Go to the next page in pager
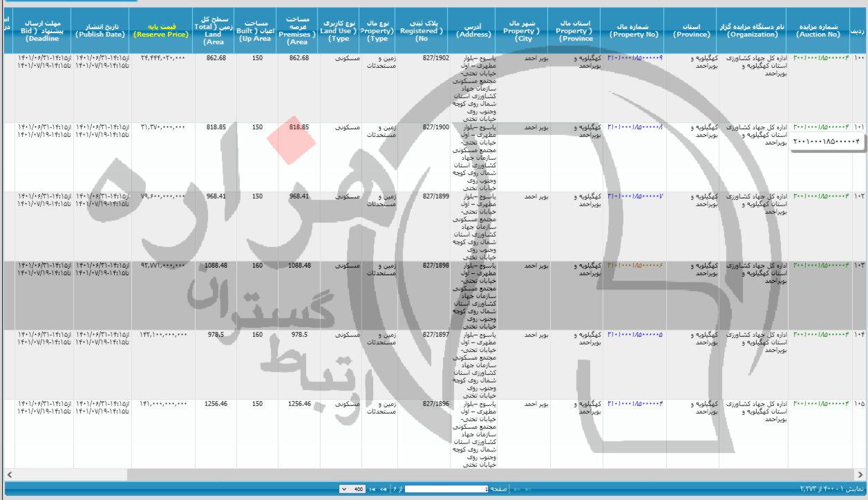 pyautogui.click(x=383, y=489)
